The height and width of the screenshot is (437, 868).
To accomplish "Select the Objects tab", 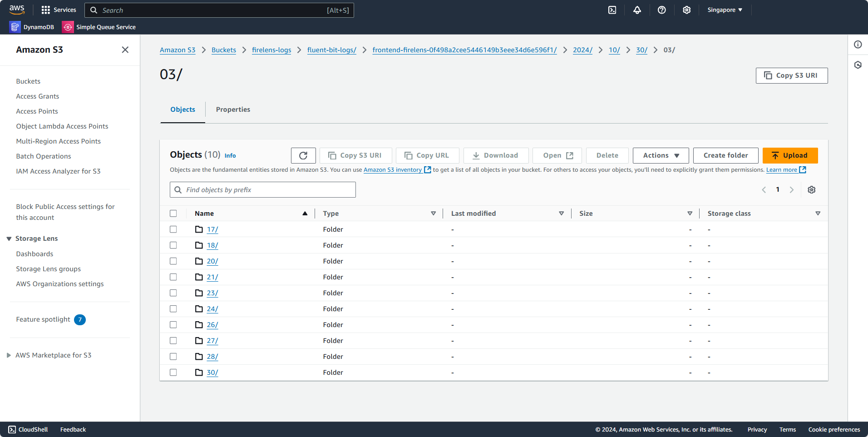I will 183,109.
